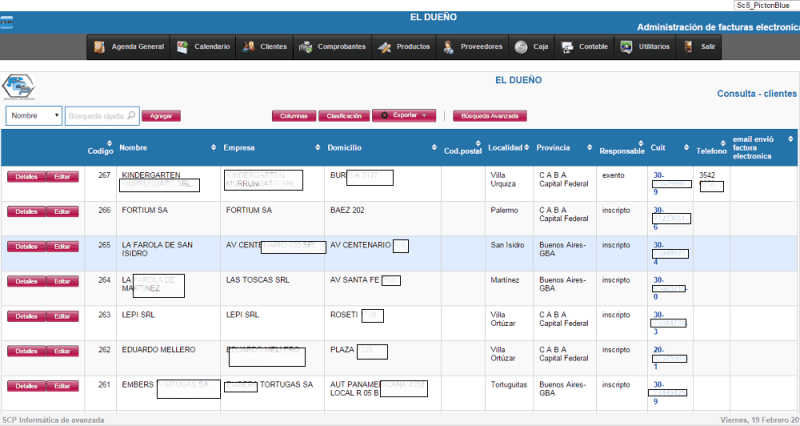Open Agenda General menu icon
The image size is (800, 426).
[99, 47]
